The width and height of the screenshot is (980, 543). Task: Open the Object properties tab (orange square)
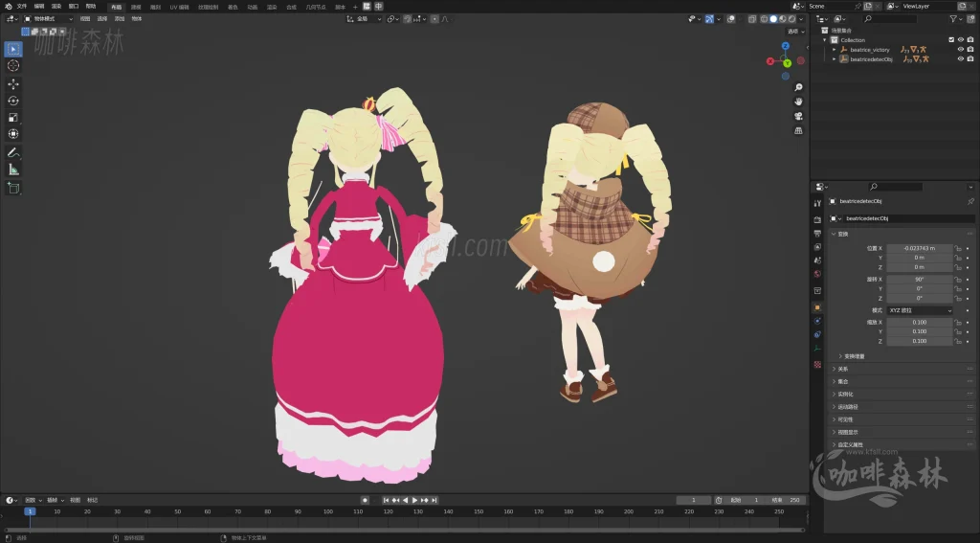pyautogui.click(x=817, y=307)
